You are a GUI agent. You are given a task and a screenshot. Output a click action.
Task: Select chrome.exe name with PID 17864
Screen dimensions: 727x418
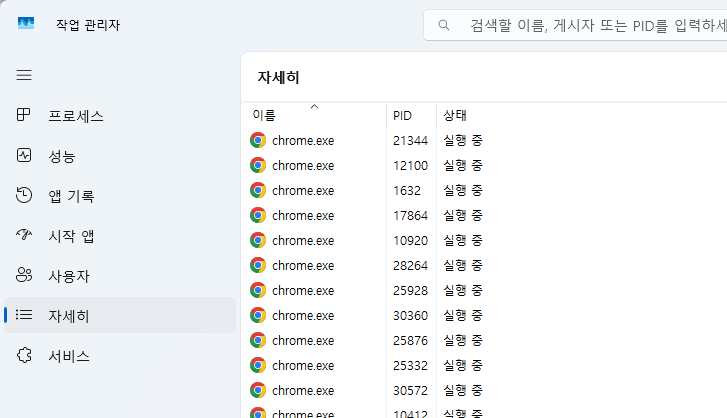[303, 215]
